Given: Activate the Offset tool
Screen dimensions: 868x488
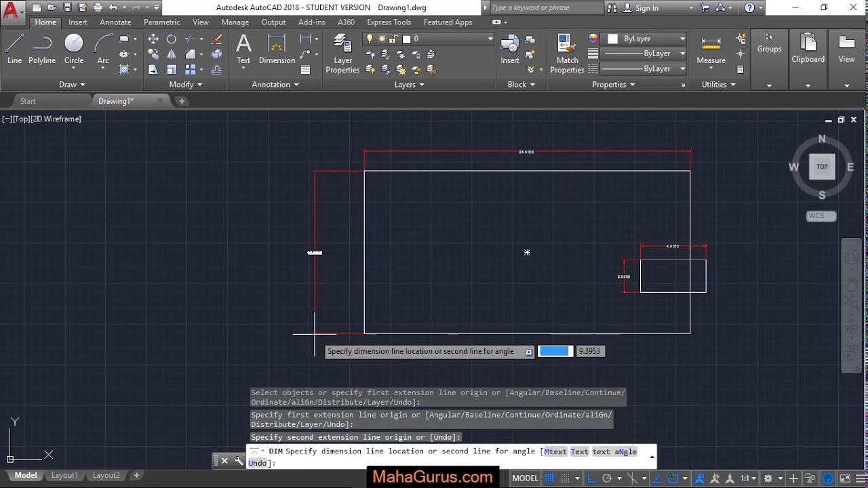Looking at the screenshot, I should [217, 69].
